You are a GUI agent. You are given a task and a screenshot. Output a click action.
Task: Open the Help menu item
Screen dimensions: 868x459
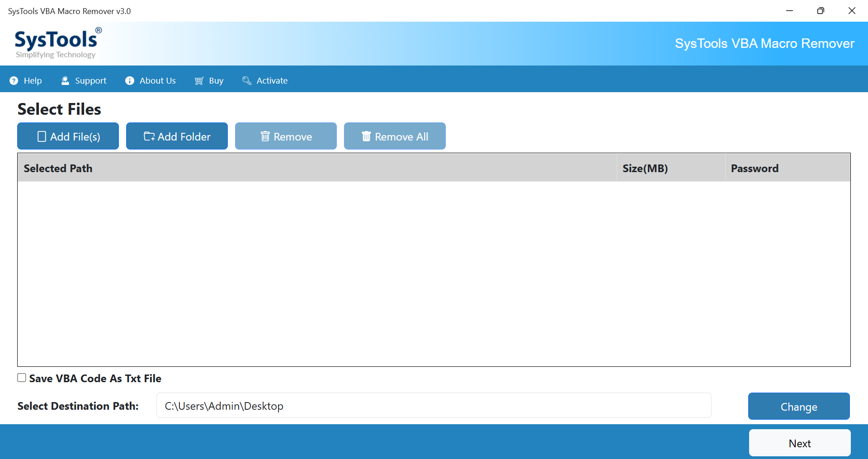coord(26,81)
